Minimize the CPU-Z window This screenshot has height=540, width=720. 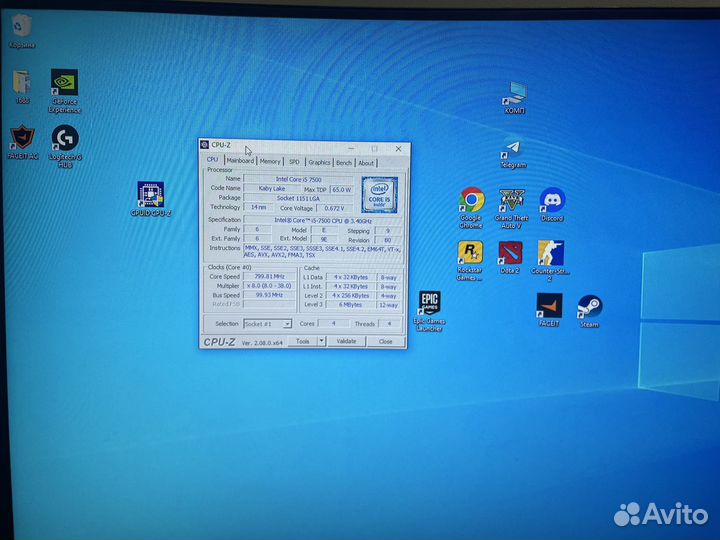point(351,148)
